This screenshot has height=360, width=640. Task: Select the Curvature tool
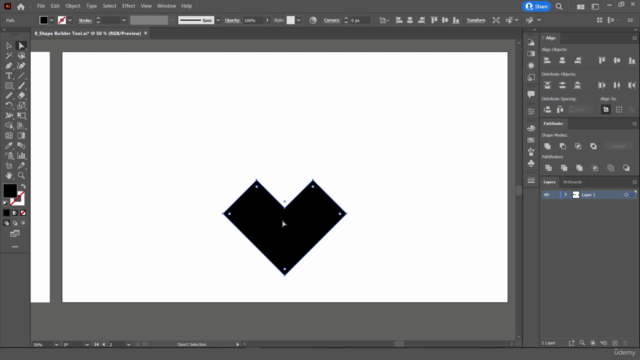pos(21,66)
